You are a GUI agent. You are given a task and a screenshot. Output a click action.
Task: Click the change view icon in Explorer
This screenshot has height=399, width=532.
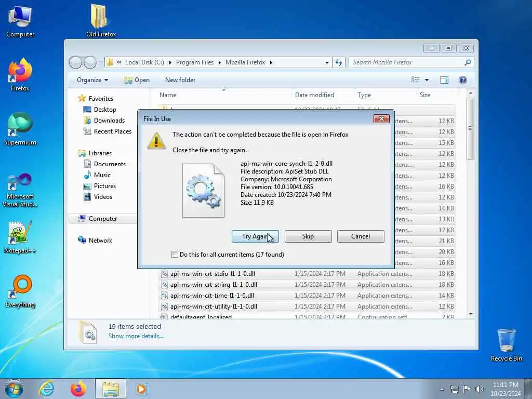tap(416, 79)
